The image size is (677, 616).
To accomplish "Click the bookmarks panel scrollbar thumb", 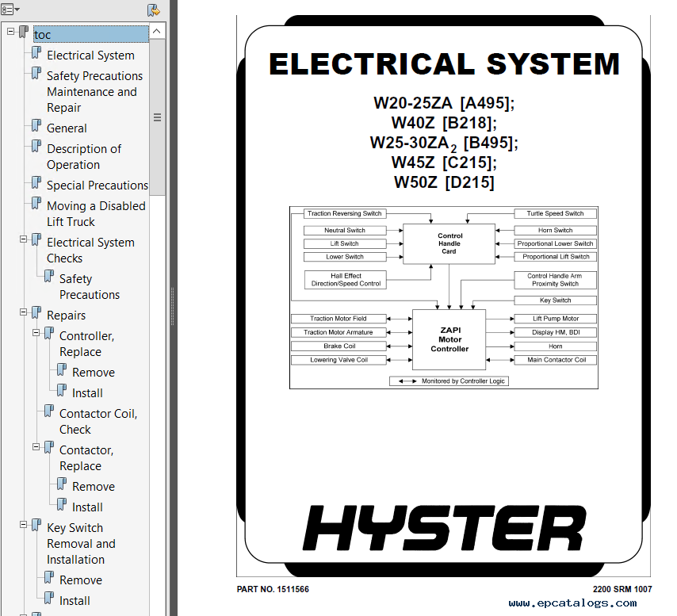I will [x=157, y=117].
